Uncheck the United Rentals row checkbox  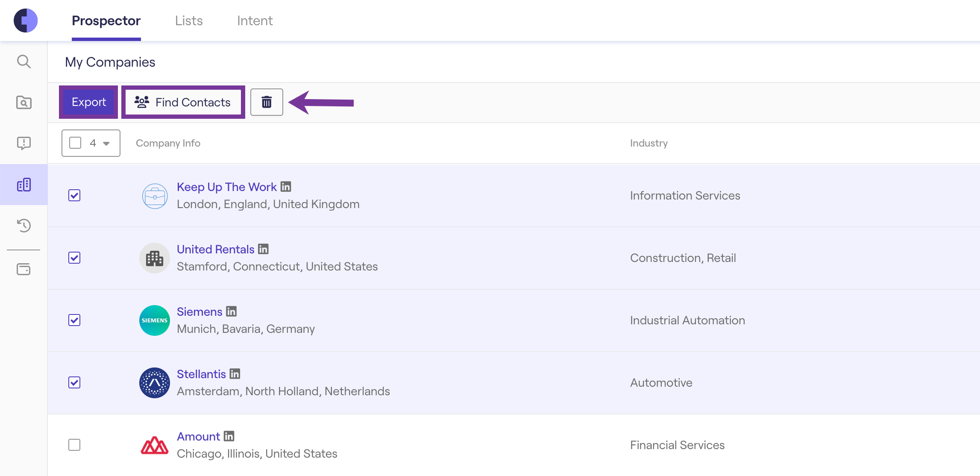(x=74, y=258)
